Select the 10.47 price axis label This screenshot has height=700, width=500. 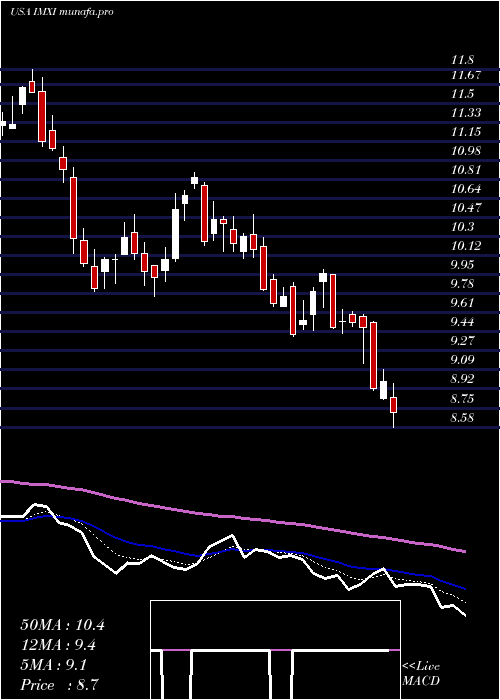coord(466,208)
